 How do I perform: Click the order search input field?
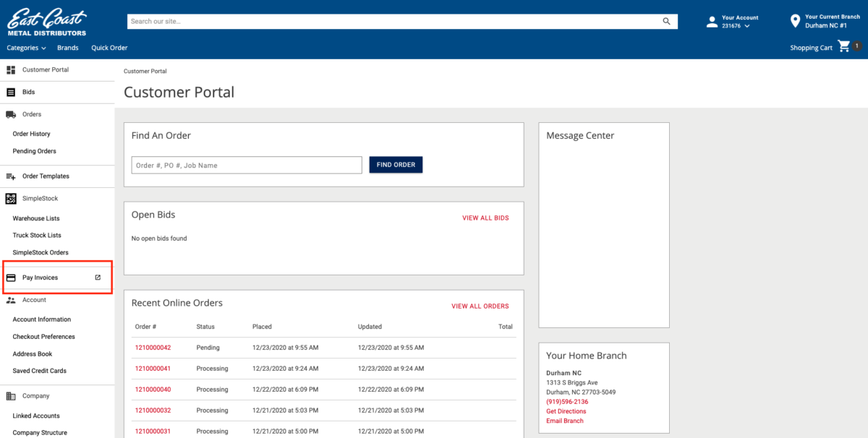coord(246,165)
